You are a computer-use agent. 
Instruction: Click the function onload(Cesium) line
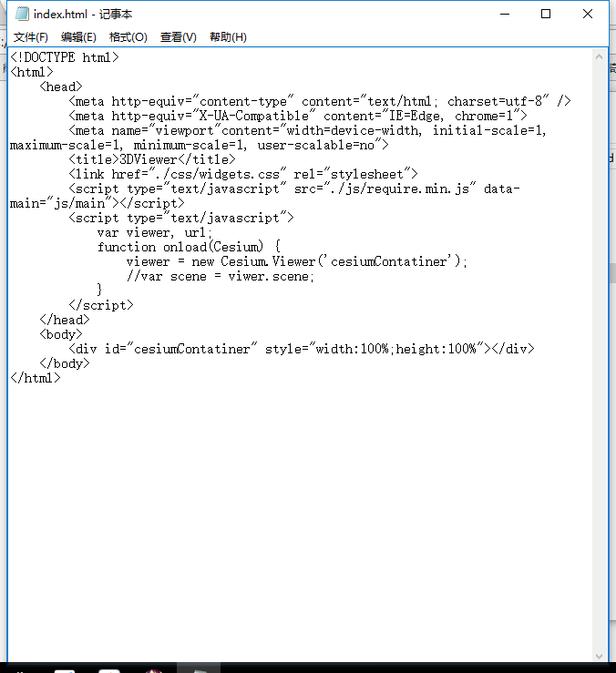tap(189, 247)
